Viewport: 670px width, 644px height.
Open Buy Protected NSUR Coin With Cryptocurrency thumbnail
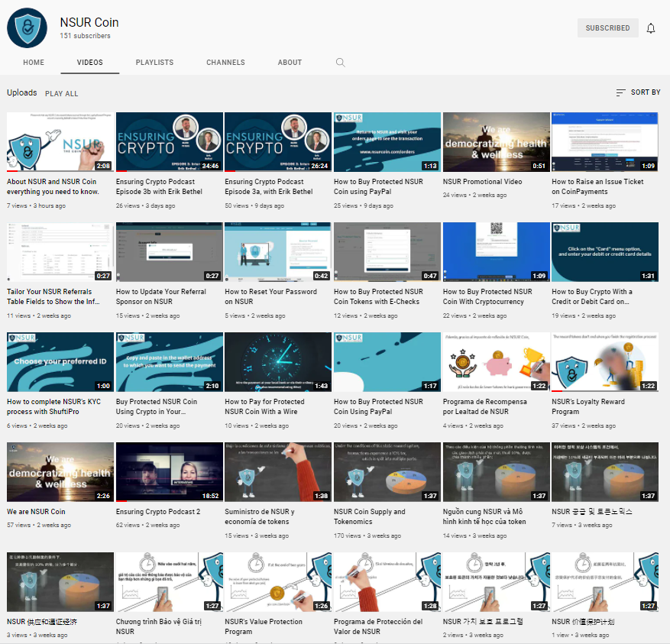[496, 251]
